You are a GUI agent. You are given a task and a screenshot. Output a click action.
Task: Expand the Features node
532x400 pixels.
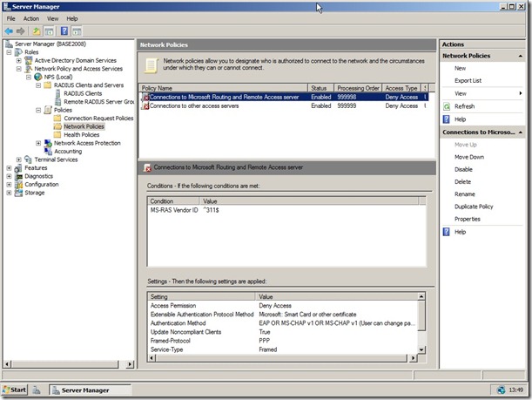pyautogui.click(x=9, y=168)
